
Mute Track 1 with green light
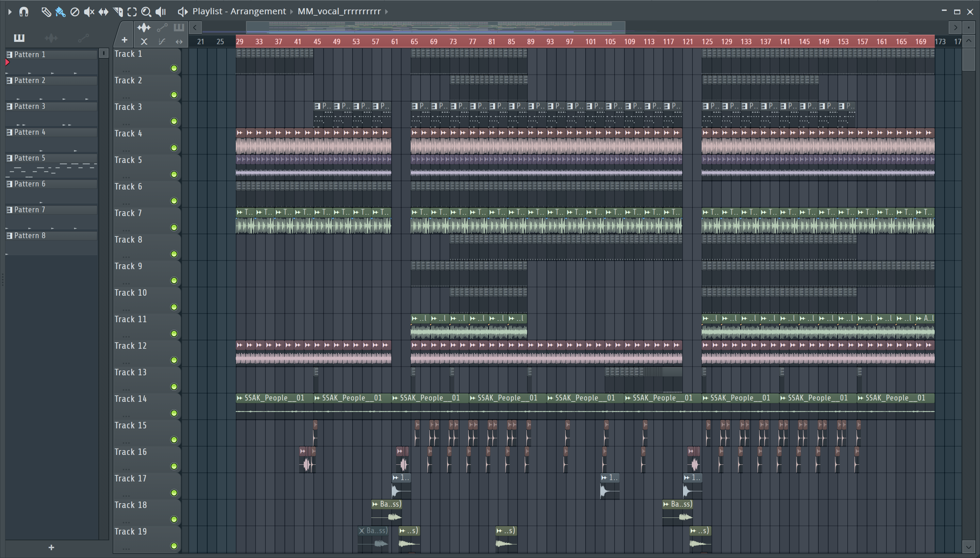point(174,68)
